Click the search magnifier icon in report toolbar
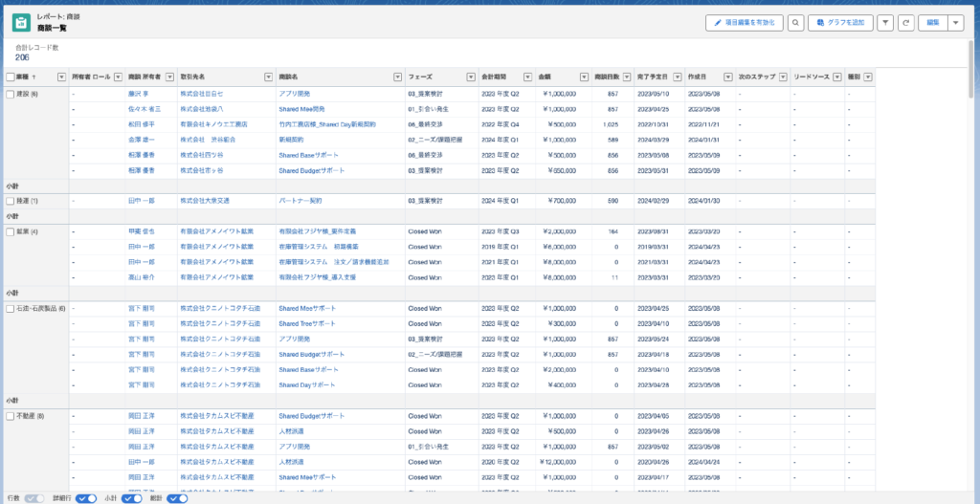980x504 pixels. point(795,22)
